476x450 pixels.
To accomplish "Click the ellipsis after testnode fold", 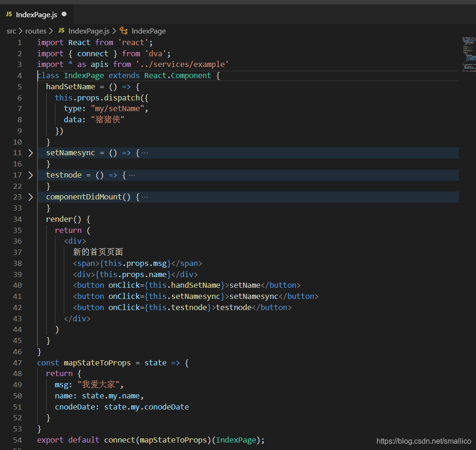I will click(x=132, y=175).
